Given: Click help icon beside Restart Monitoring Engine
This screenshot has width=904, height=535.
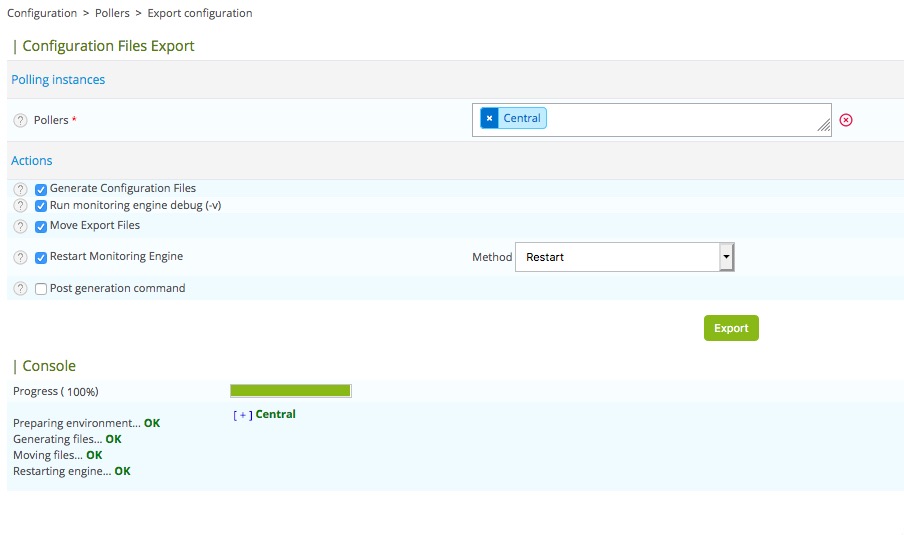Looking at the screenshot, I should pyautogui.click(x=20, y=257).
